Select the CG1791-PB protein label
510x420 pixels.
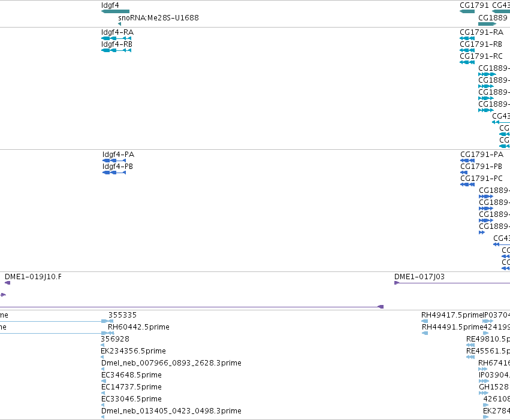pyautogui.click(x=481, y=167)
